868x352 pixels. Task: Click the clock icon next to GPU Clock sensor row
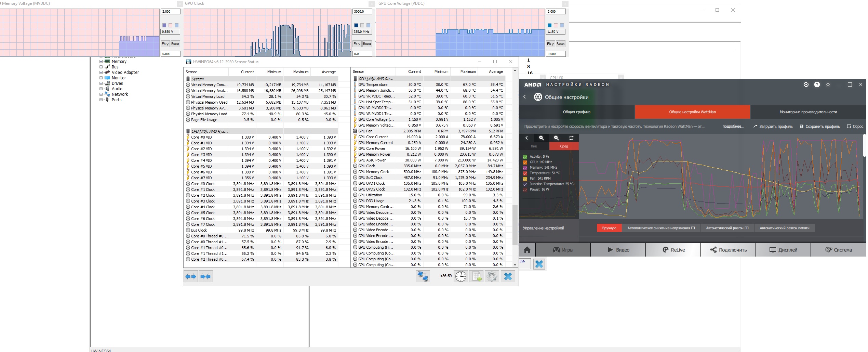(355, 166)
